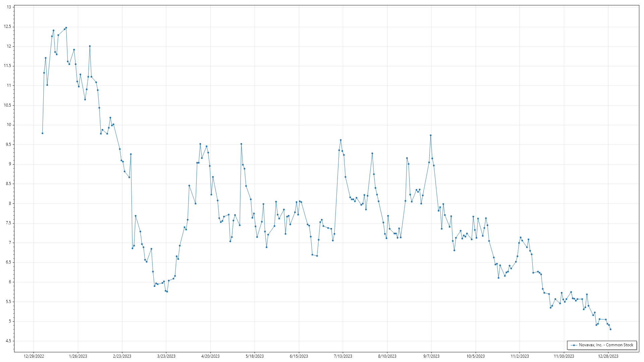The height and width of the screenshot is (362, 644).
Task: Click the 9/7/2023 date label
Action: click(431, 356)
